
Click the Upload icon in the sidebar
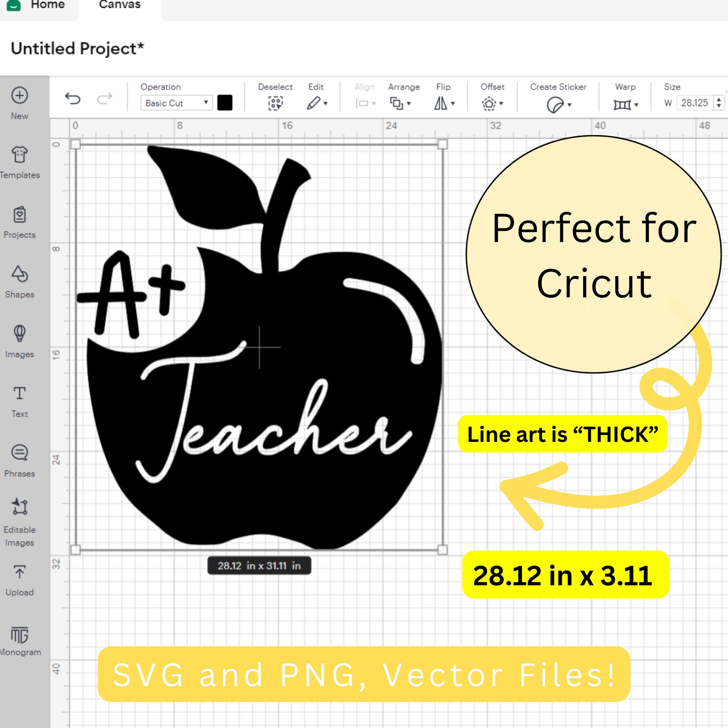(20, 574)
